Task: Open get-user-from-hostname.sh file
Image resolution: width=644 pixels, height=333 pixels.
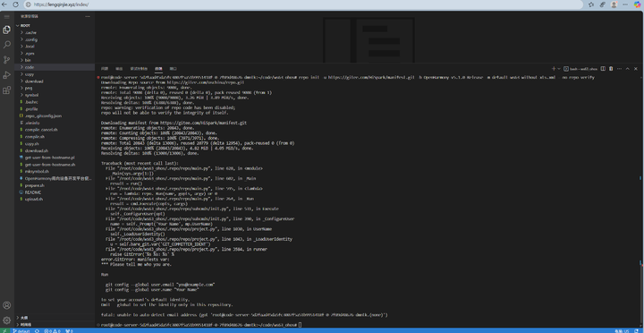Action: point(55,165)
